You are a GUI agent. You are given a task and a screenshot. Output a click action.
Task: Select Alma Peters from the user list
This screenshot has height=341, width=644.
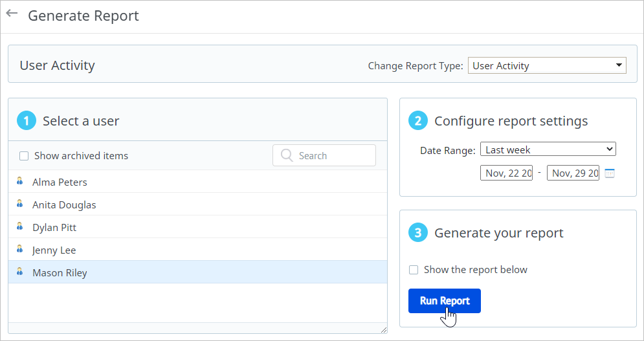(x=60, y=182)
